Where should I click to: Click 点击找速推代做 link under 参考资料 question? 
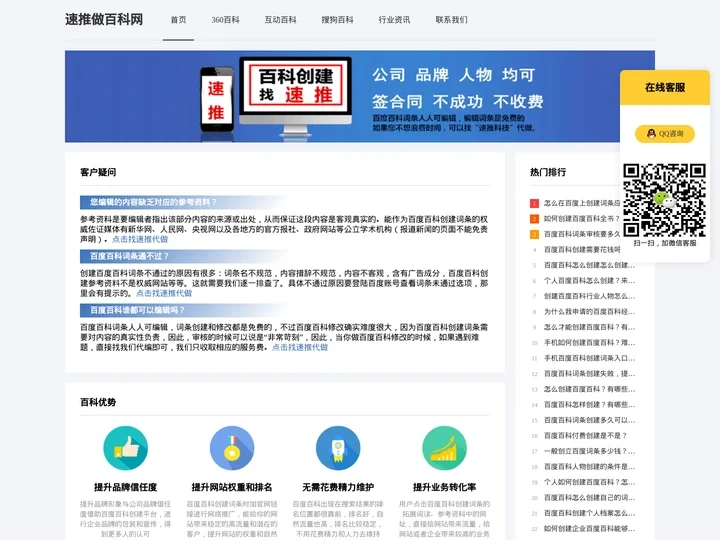[x=140, y=239]
